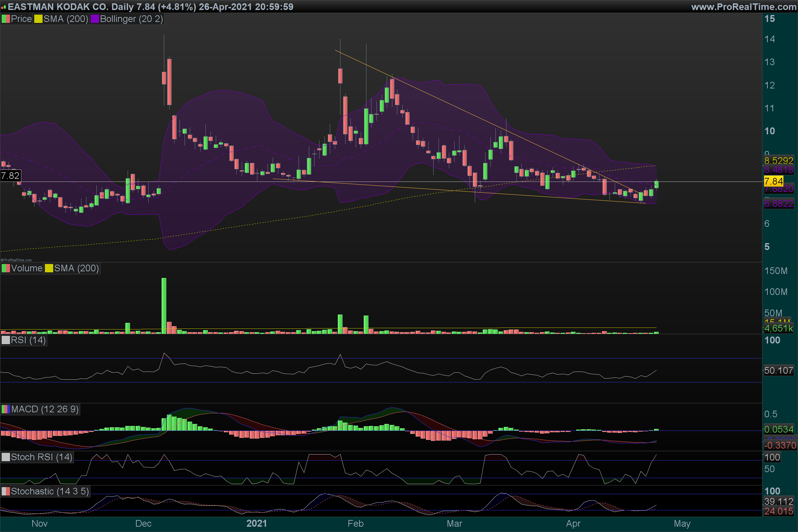The width and height of the screenshot is (798, 532).
Task: Click the RSI (14) legend icon
Action: 6,340
